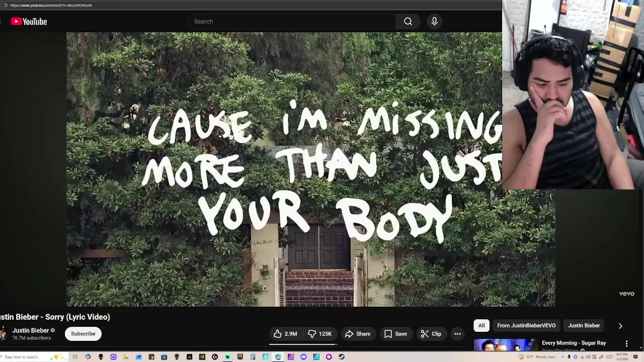Click the 76.7M subscribers text

click(x=31, y=338)
